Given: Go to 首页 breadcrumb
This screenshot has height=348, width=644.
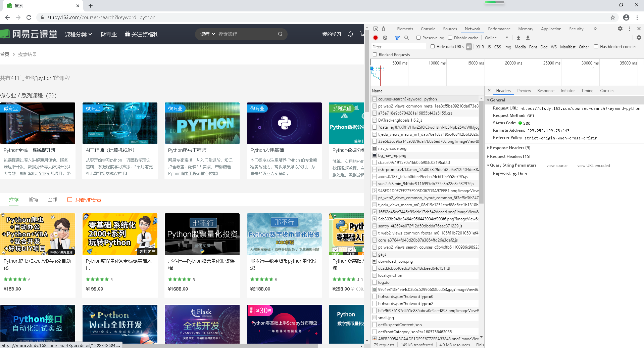Looking at the screenshot, I should click(5, 54).
